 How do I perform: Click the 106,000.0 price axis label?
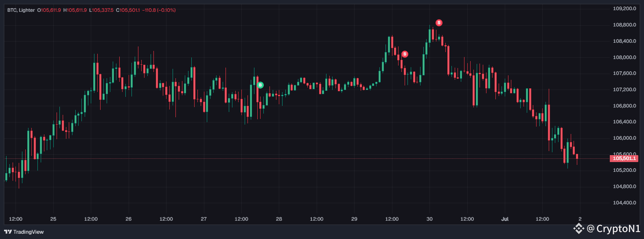(624, 138)
